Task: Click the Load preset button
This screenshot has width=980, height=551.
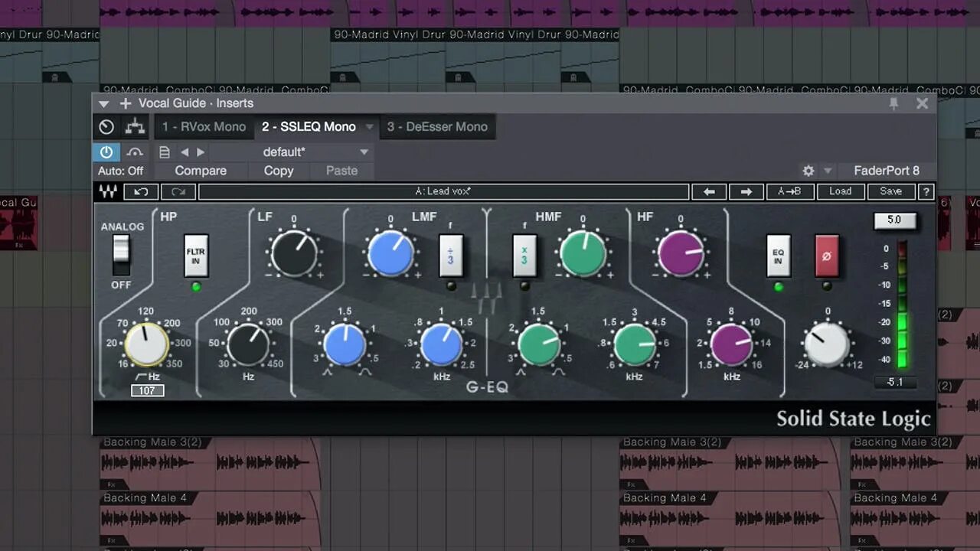Action: pyautogui.click(x=840, y=191)
